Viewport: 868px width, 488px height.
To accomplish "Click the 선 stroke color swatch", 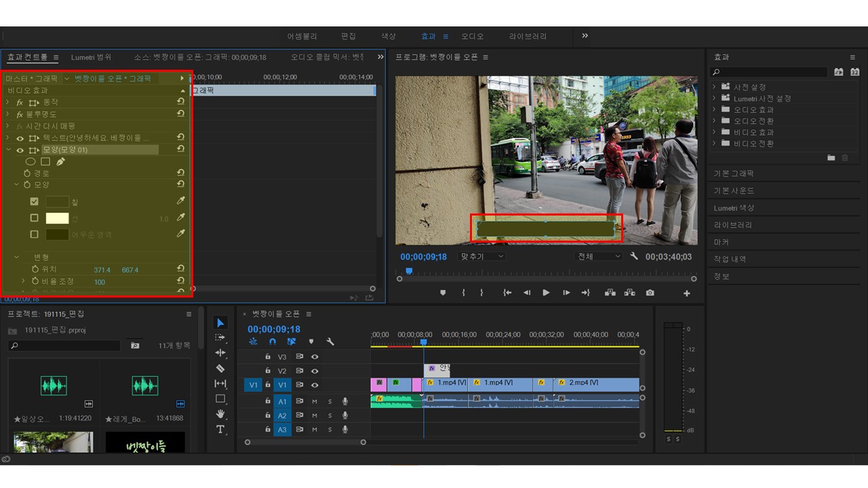I will click(57, 218).
